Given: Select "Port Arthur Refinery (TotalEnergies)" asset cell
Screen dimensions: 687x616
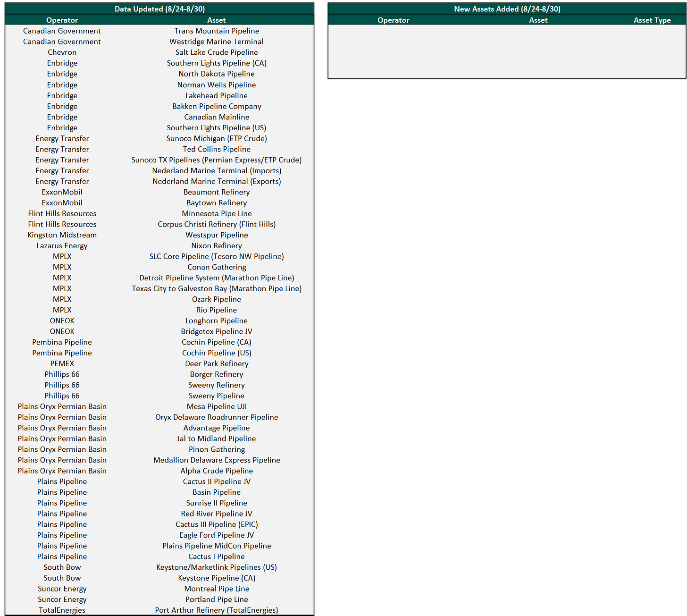Looking at the screenshot, I should click(x=217, y=610).
